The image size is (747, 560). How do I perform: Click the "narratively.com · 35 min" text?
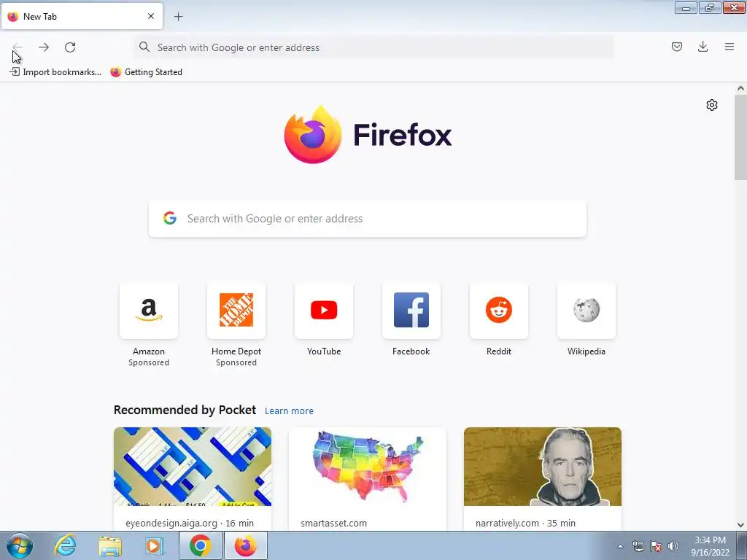pos(525,523)
